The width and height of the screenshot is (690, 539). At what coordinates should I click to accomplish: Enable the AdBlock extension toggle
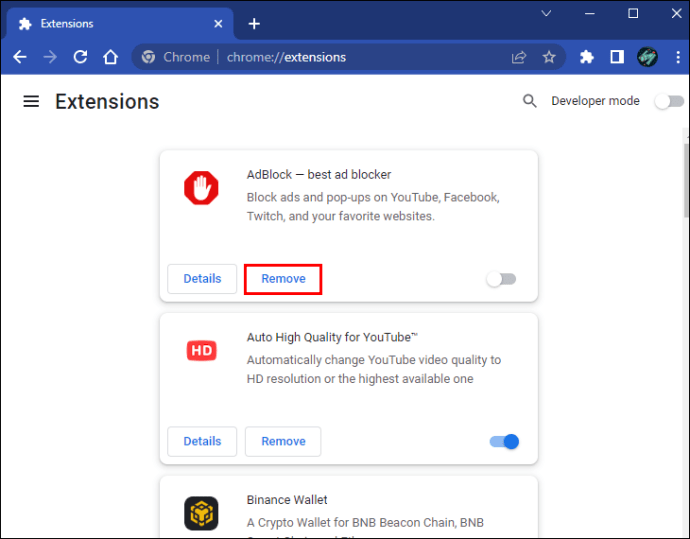(501, 279)
